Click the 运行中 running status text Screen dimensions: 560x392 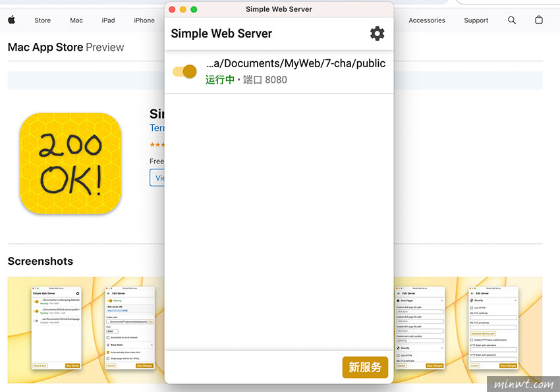(220, 80)
